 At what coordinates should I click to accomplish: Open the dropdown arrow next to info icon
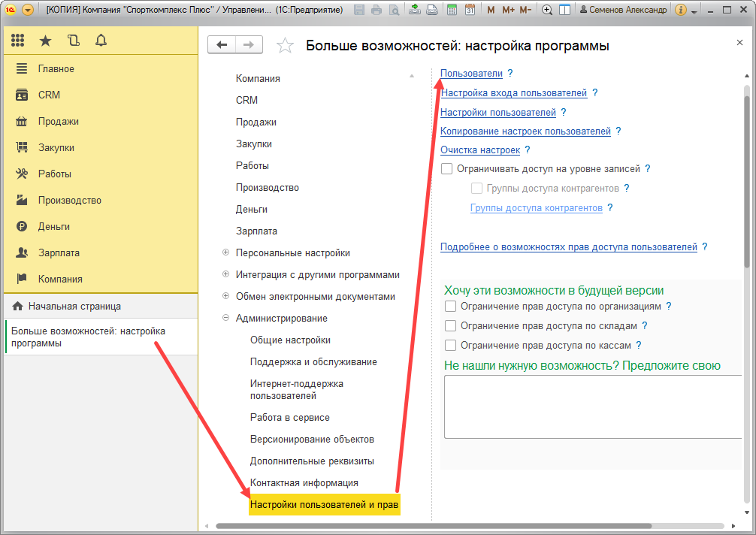point(694,11)
